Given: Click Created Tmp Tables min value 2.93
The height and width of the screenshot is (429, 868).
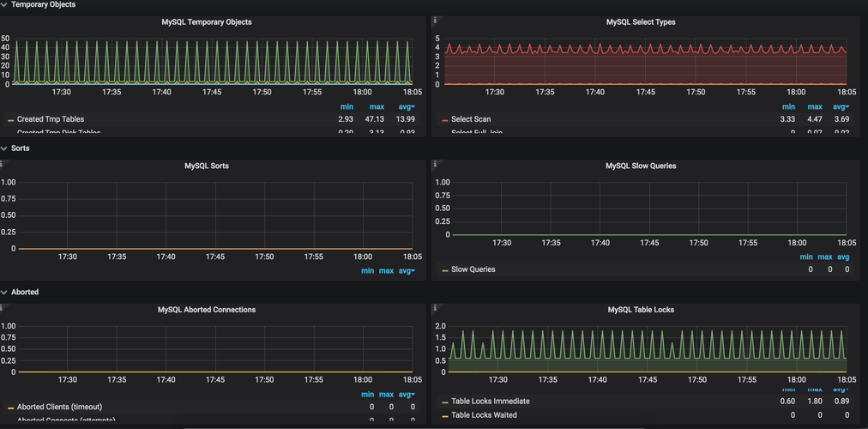Looking at the screenshot, I should point(346,119).
